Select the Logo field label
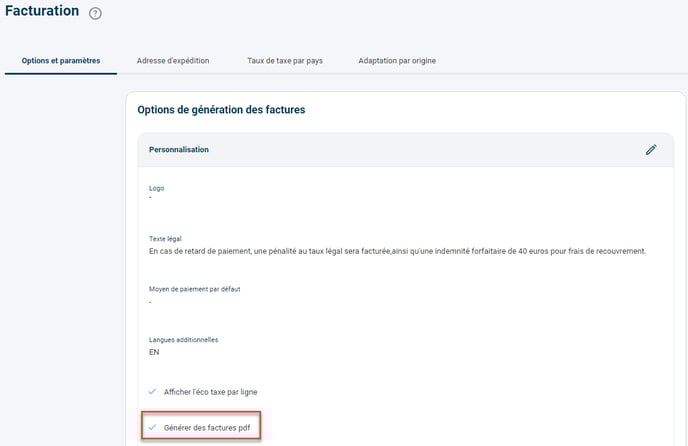 point(156,188)
